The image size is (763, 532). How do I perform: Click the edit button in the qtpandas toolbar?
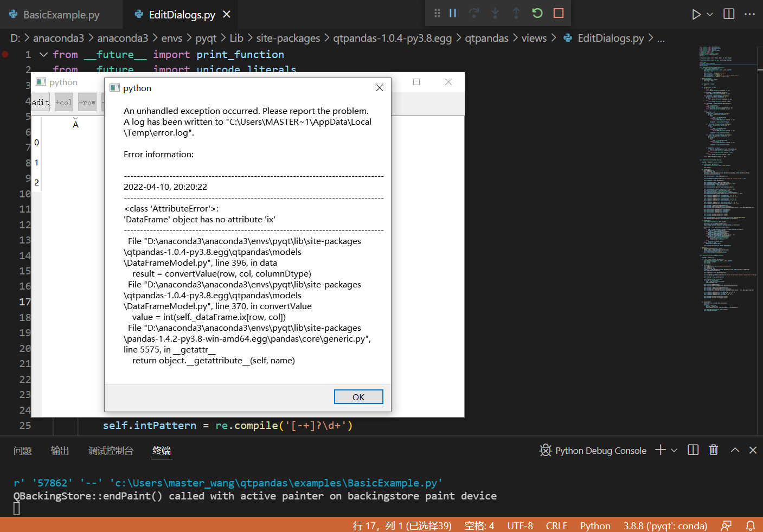40,102
